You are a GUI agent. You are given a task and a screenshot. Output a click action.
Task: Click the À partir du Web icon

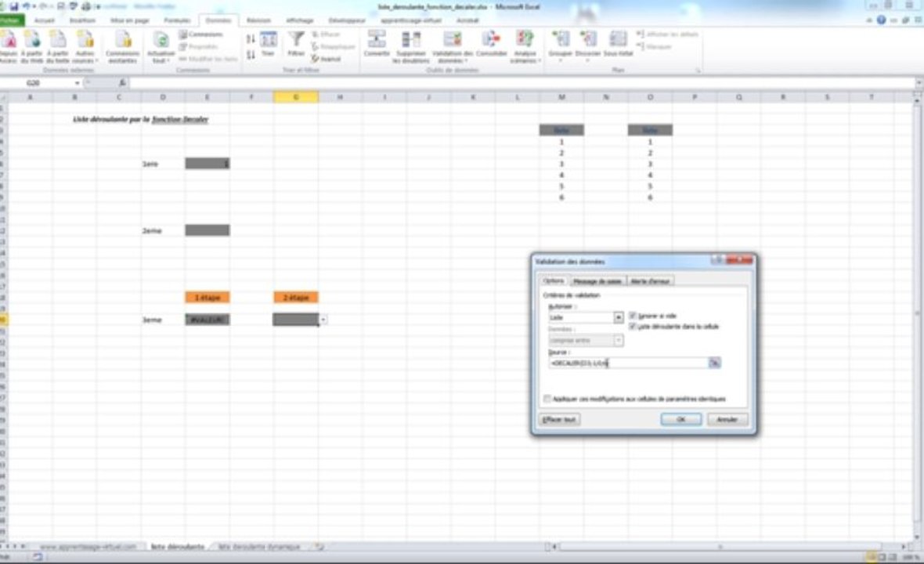coord(32,46)
